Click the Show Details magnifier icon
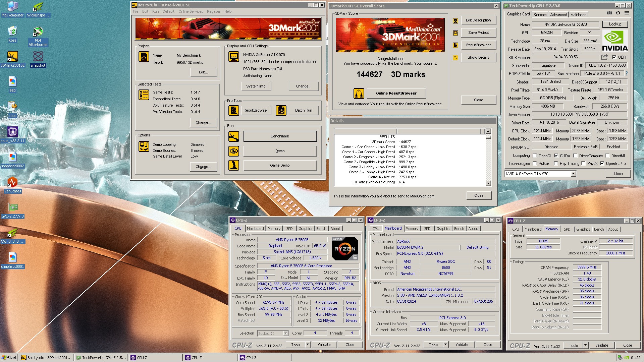Image resolution: width=644 pixels, height=362 pixels. coord(455,58)
